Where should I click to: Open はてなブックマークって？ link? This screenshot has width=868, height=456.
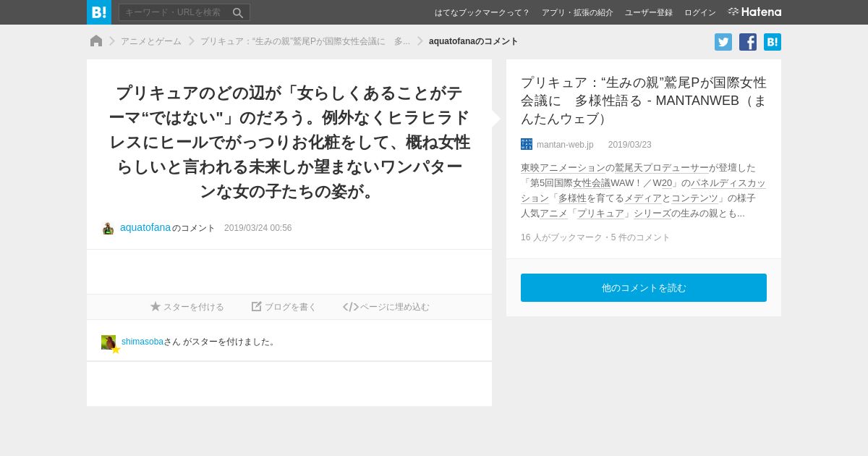coord(482,12)
